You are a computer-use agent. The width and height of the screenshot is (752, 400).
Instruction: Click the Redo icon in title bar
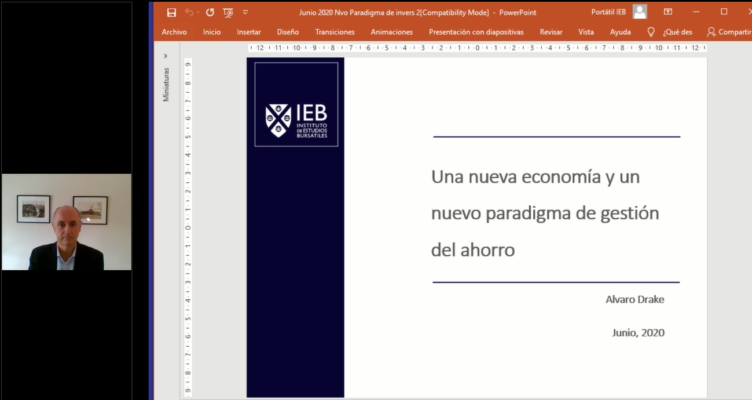(x=209, y=12)
